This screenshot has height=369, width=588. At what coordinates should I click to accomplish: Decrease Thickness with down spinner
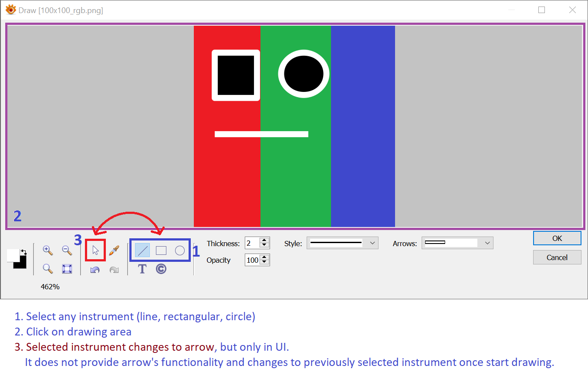coord(264,246)
